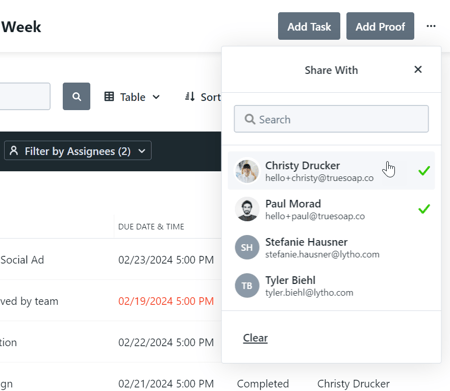
Task: Click the tyler.biehl@lytho.com email
Action: click(x=309, y=293)
